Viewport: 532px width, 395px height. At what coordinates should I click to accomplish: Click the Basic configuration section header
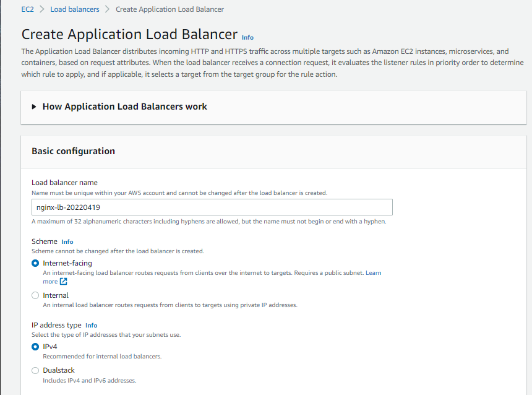point(73,151)
